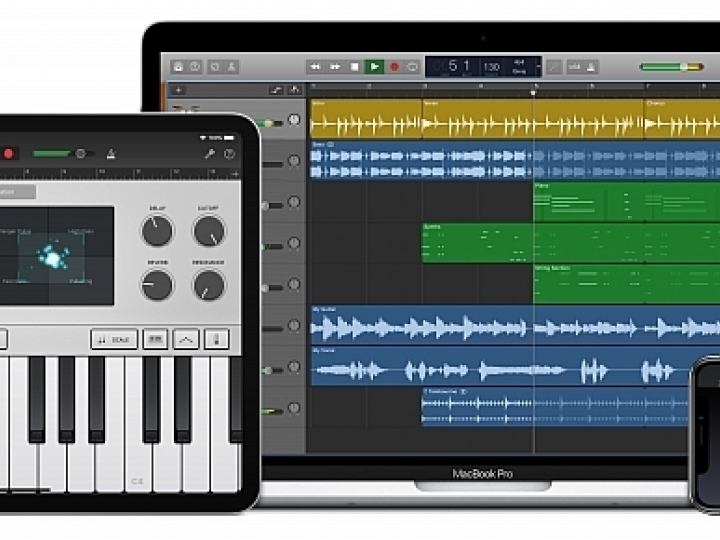
Task: Adjust the pan knob of the bottom tambourine track
Action: click(x=294, y=408)
